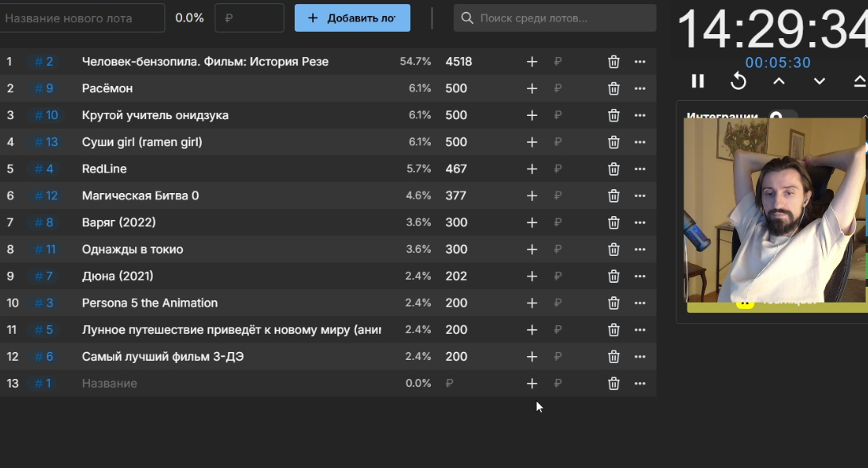Increase timer with up chevron
Image resolution: width=868 pixels, height=468 pixels.
coord(779,81)
